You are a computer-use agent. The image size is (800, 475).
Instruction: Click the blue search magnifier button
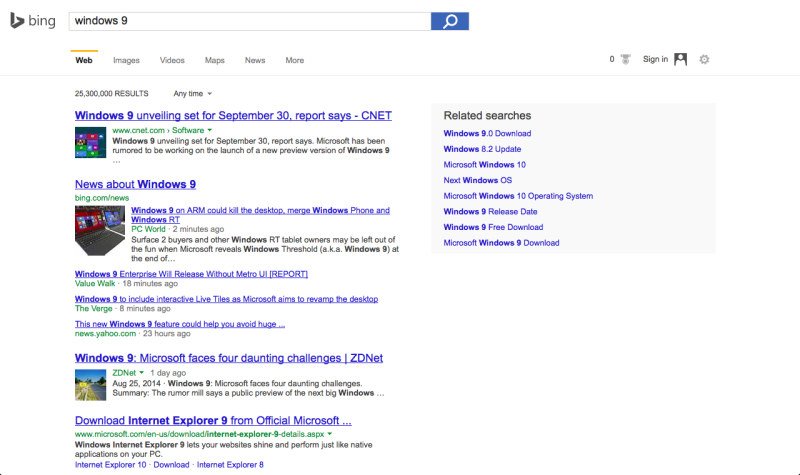click(449, 21)
